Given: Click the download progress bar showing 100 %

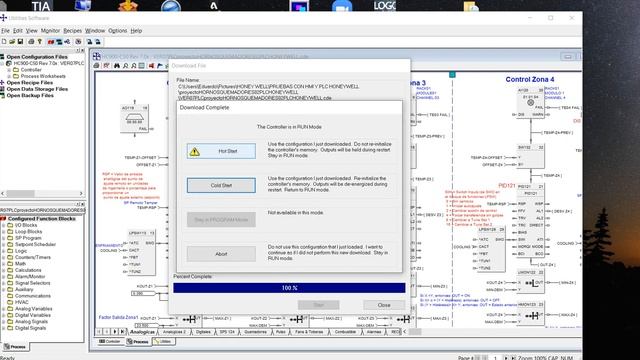Looking at the screenshot, I should tap(289, 288).
